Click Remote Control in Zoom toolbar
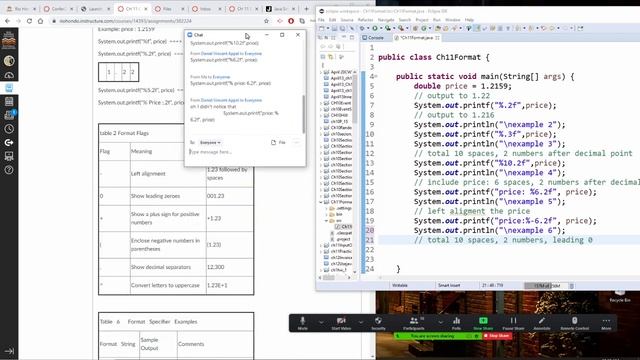640x360 pixels. coord(574,322)
